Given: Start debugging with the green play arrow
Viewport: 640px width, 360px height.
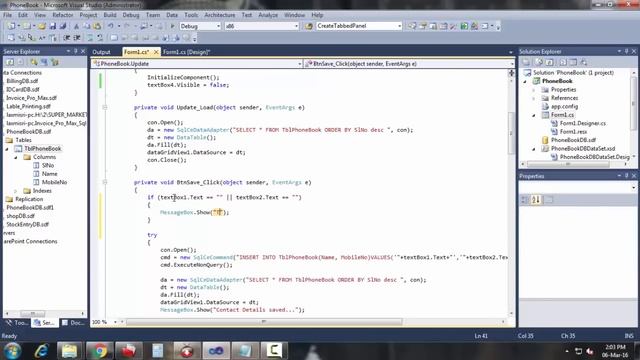Looking at the screenshot, I should tap(172, 26).
